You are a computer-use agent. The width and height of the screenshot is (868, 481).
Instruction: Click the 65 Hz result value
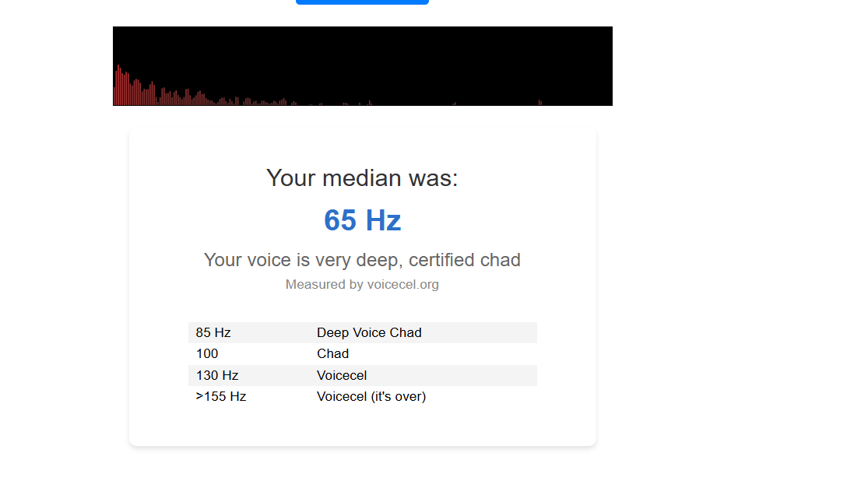(362, 220)
